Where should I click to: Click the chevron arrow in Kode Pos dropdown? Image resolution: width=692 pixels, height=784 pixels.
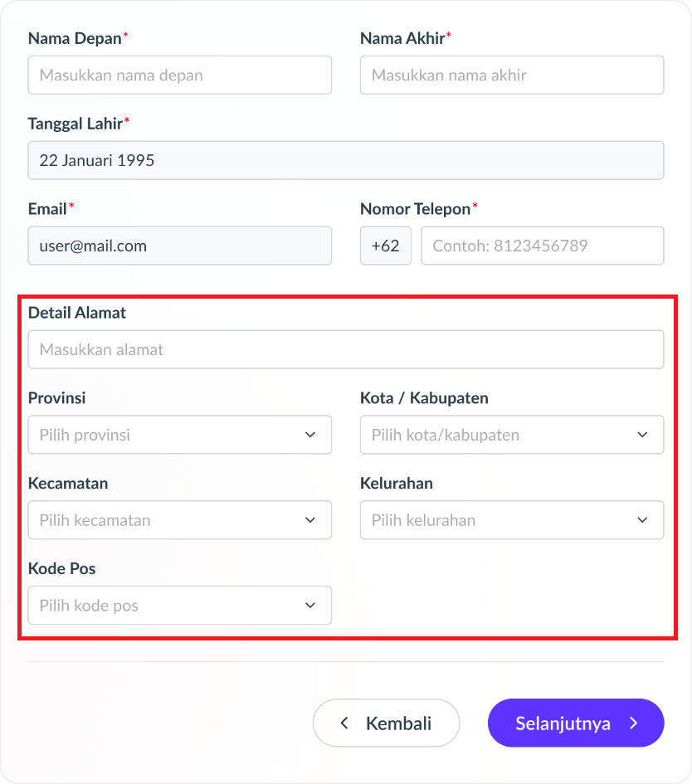310,606
